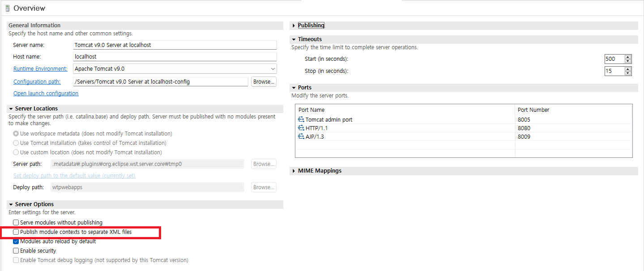Click the Overview page icon
Screen dimensions: 644x271
tap(7, 8)
